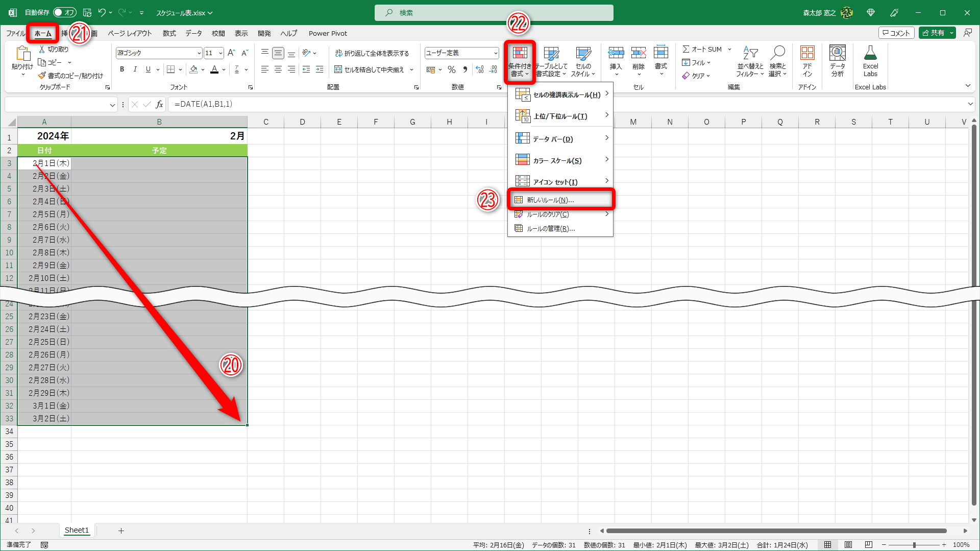Open the Share button dropdown arrow
This screenshot has width=980, height=551.
pyautogui.click(x=951, y=33)
